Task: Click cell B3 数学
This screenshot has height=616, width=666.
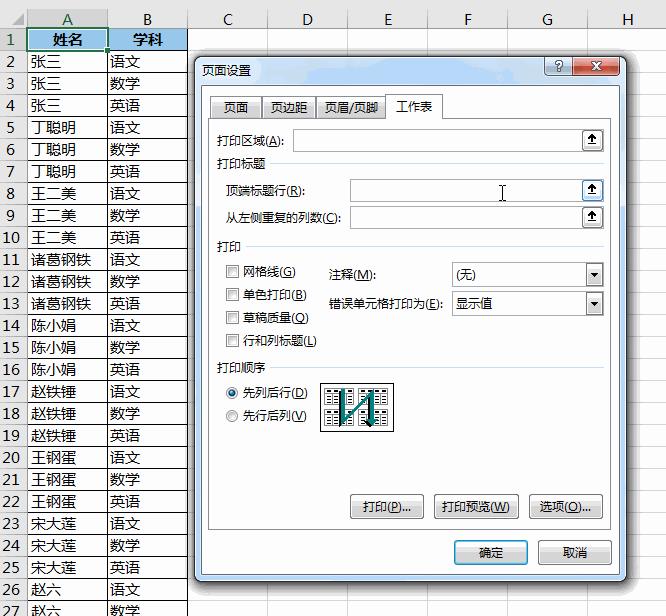Action: (x=147, y=84)
